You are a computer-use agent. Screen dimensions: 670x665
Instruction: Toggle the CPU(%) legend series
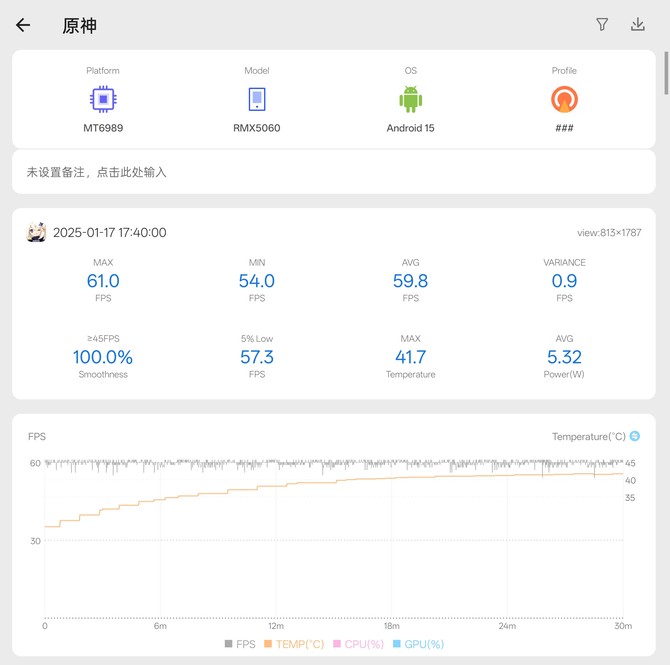pyautogui.click(x=358, y=645)
